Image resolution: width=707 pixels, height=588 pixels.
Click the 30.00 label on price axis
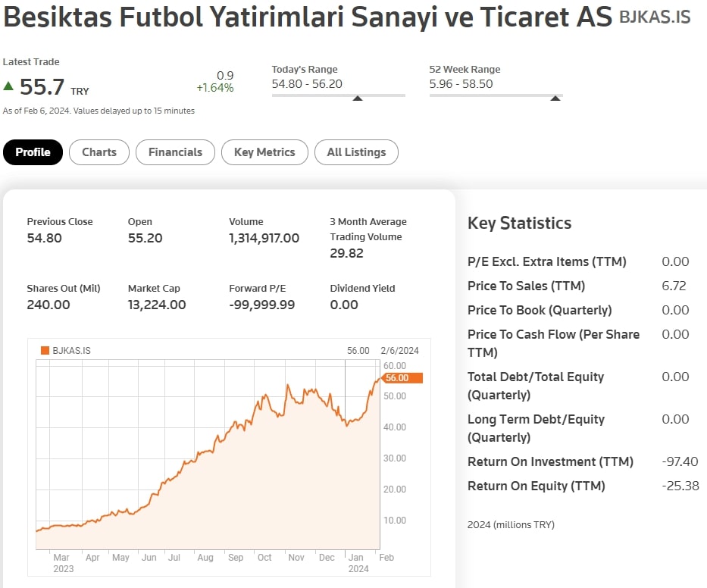395,458
